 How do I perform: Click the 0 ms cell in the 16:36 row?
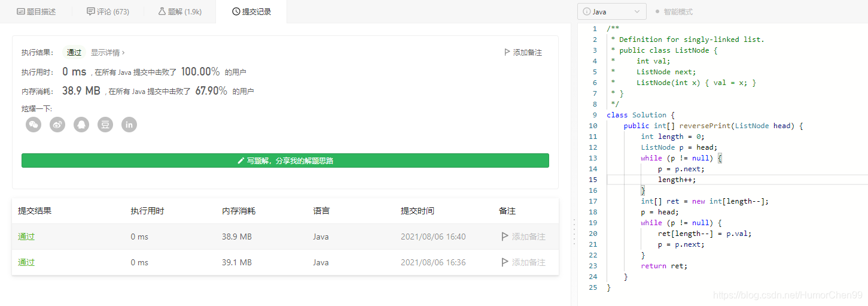click(x=139, y=262)
